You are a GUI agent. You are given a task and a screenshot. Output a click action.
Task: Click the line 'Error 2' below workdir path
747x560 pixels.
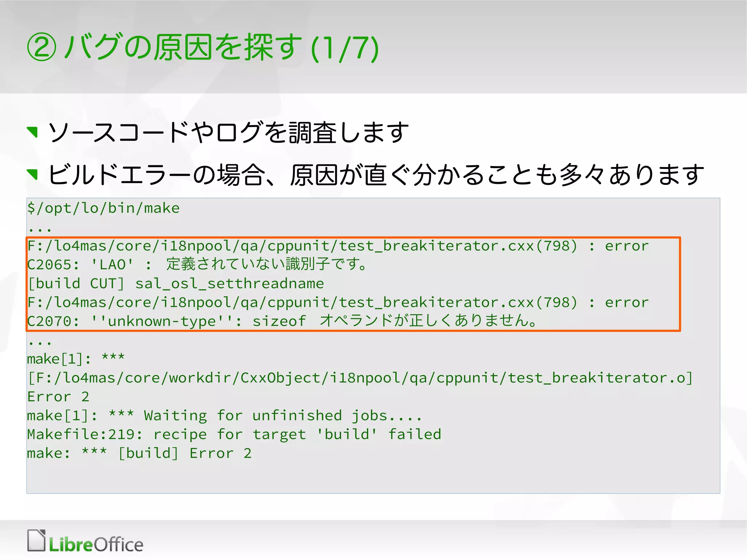(58, 397)
